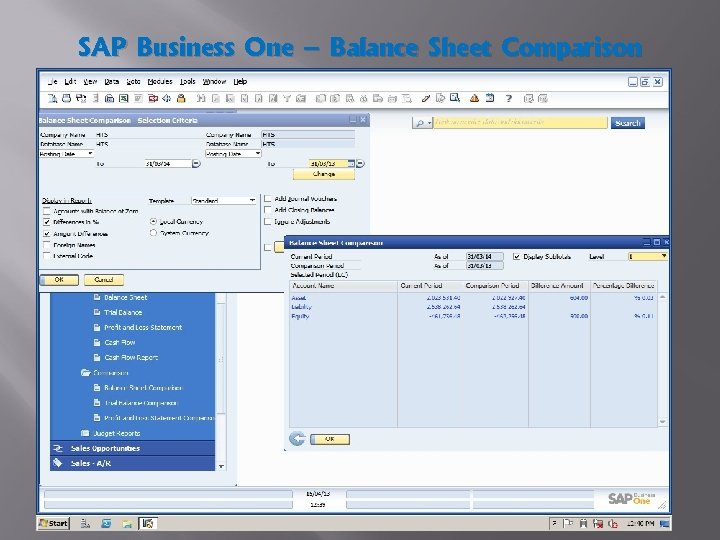Click the blue back arrow in results window

click(x=297, y=439)
